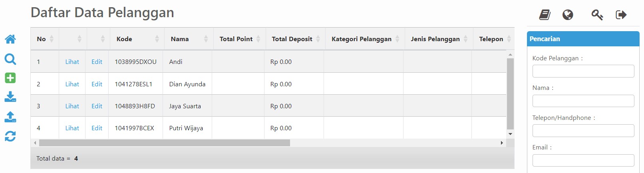The width and height of the screenshot is (644, 173).
Task: Click Edit for Putri Wijaya
Action: pyautogui.click(x=97, y=128)
